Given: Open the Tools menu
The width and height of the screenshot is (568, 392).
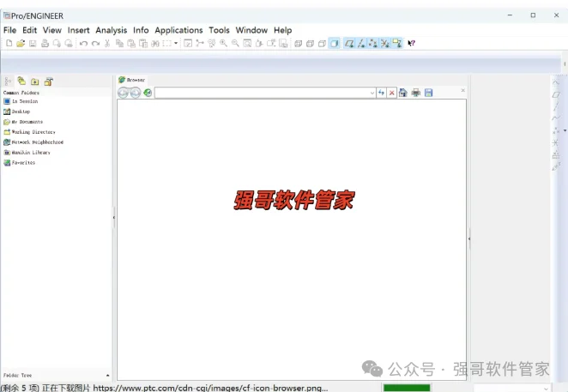Looking at the screenshot, I should (219, 30).
